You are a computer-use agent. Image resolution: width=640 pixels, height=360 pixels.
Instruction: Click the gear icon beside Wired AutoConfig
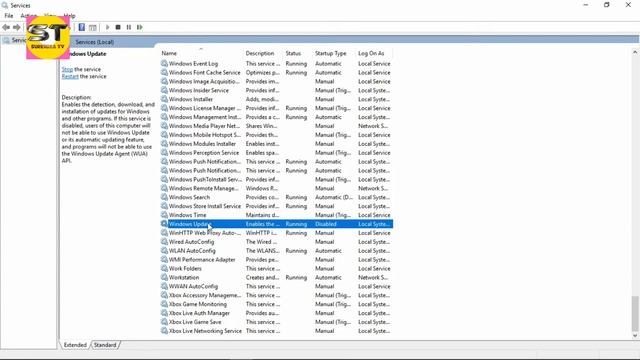(x=164, y=242)
